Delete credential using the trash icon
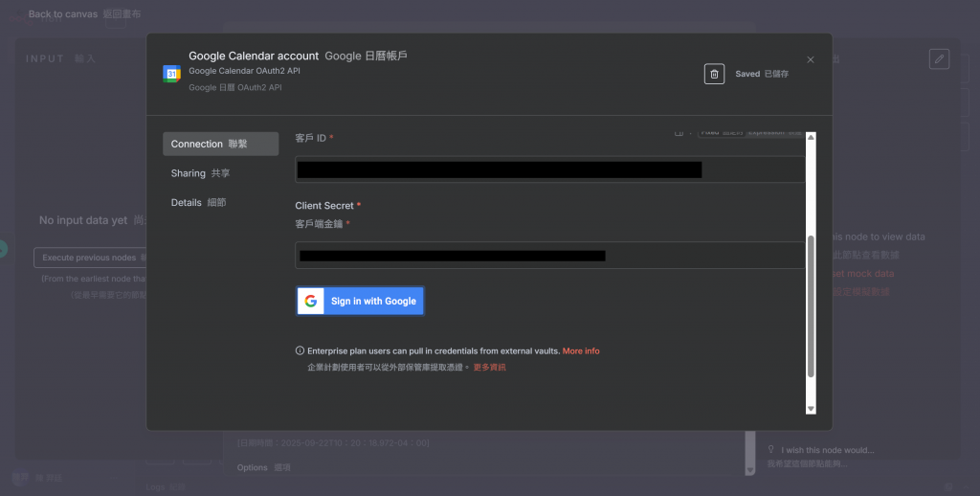This screenshot has width=980, height=496. point(714,74)
